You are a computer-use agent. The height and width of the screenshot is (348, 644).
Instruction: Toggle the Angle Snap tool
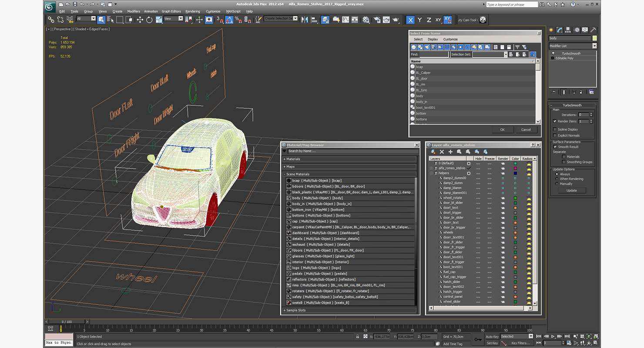click(229, 20)
